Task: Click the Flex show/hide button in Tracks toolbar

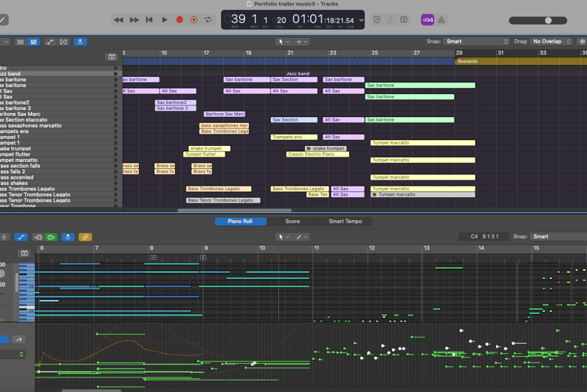Action: click(63, 42)
